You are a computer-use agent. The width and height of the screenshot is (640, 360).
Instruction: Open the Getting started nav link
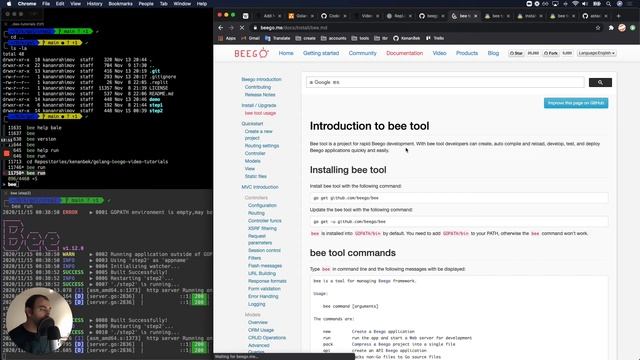(x=321, y=53)
